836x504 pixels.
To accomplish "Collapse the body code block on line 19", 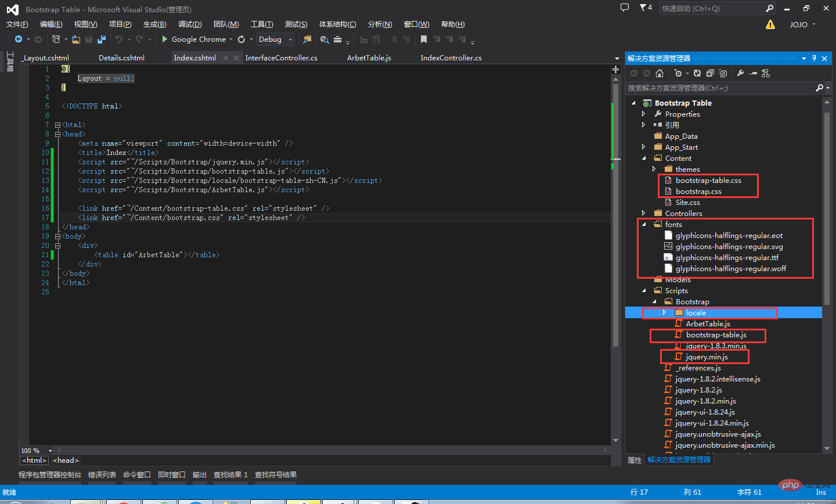I will point(57,236).
